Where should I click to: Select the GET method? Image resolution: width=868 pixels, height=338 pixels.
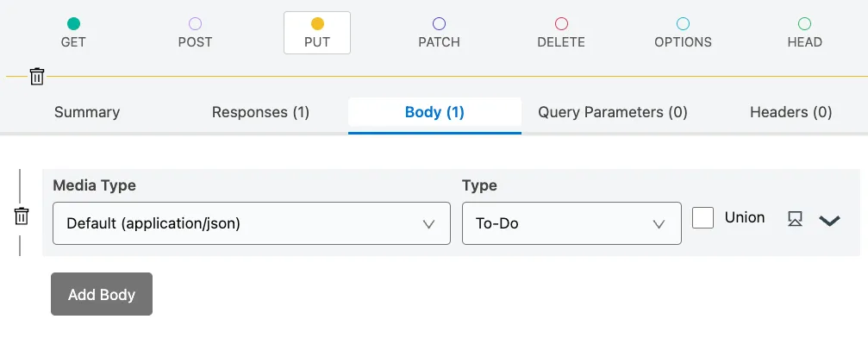pos(73,33)
